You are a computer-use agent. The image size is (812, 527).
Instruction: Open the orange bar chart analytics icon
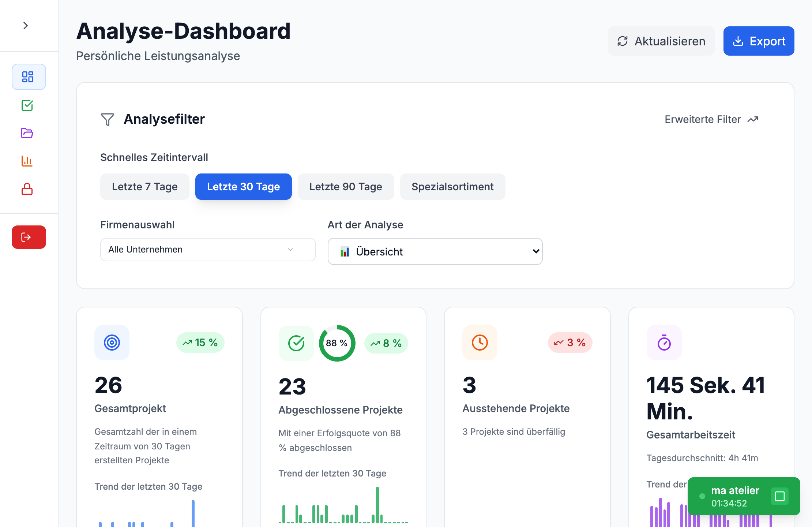(x=27, y=161)
